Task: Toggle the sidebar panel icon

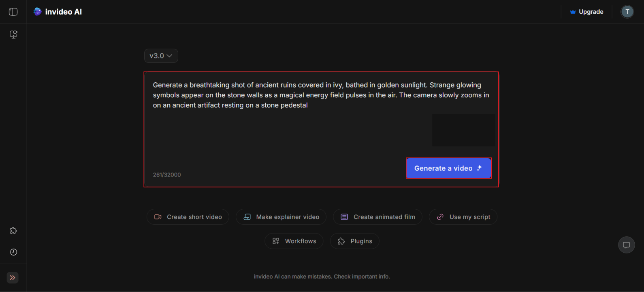Action: (13, 12)
